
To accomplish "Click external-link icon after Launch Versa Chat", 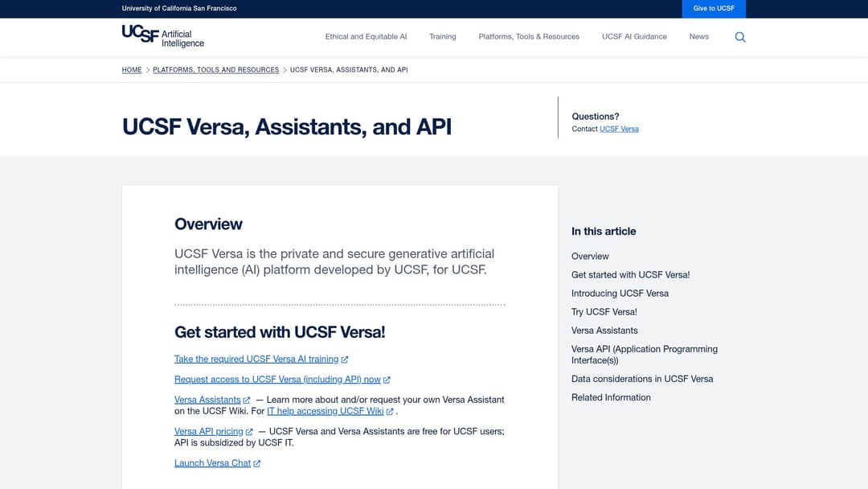I will [x=257, y=463].
